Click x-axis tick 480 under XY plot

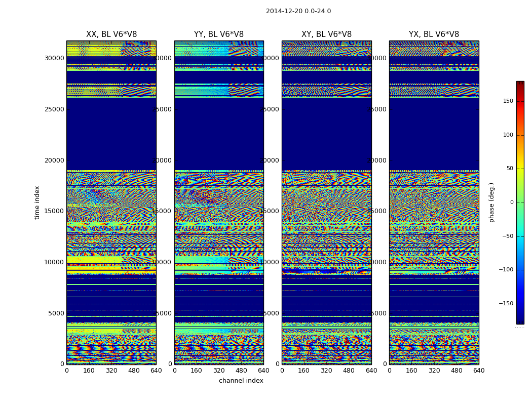[349, 371]
